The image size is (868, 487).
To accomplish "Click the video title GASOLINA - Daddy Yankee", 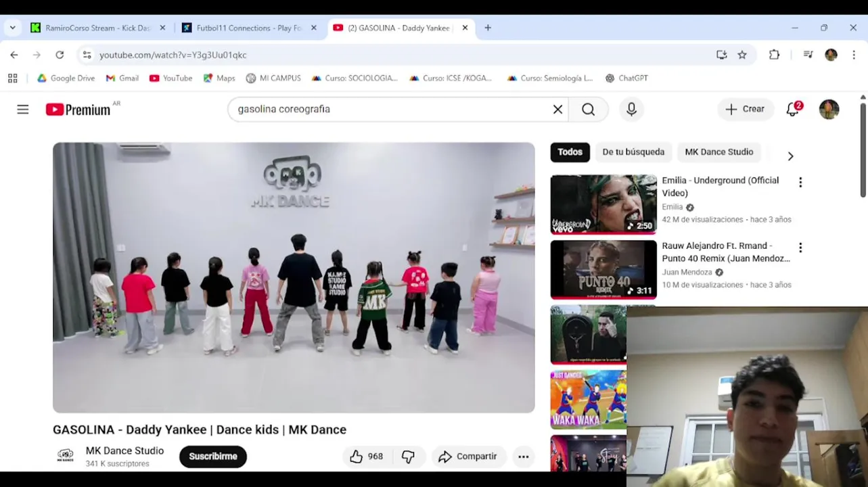I will (200, 430).
